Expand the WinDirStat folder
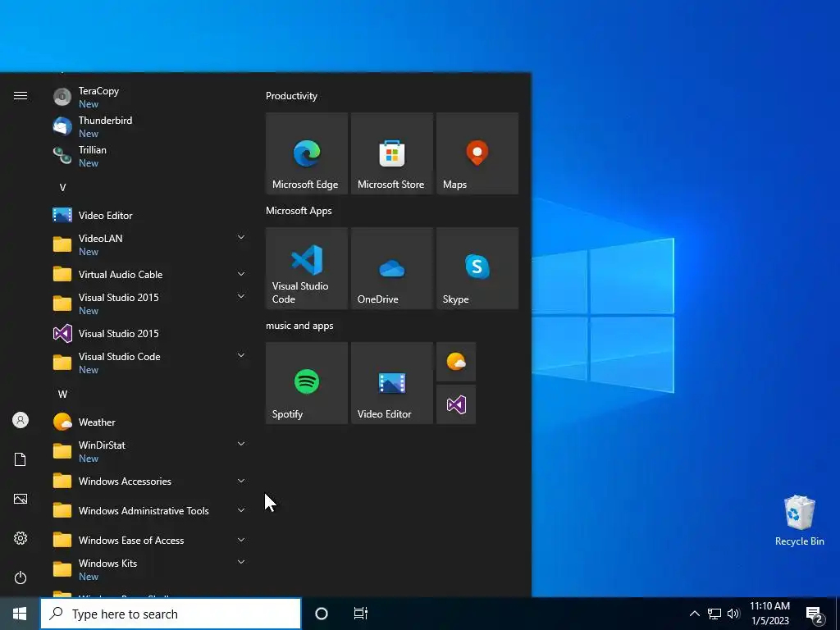The height and width of the screenshot is (630, 840). (x=149, y=452)
